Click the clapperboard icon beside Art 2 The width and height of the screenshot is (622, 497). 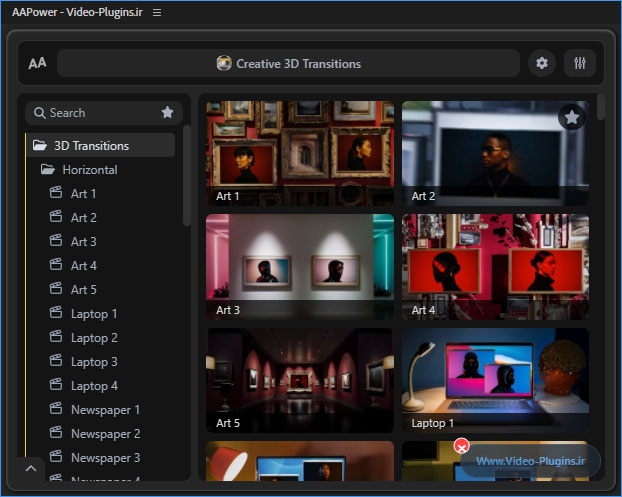pyautogui.click(x=56, y=217)
